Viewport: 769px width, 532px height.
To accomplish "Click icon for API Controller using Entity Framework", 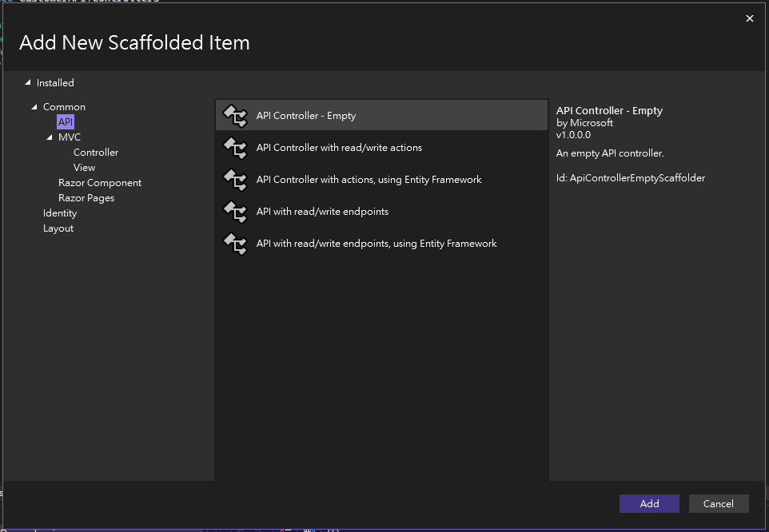I will pyautogui.click(x=235, y=180).
